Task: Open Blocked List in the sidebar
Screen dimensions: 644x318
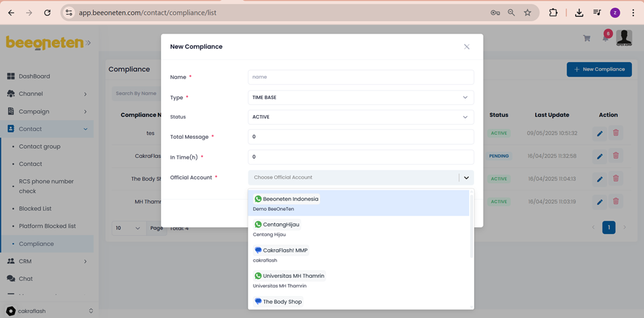Action: [x=35, y=208]
